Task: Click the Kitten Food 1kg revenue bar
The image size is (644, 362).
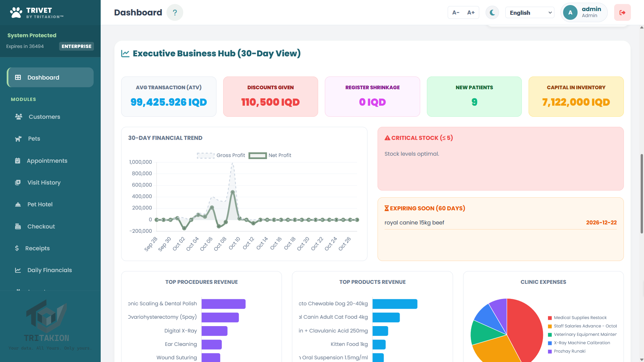Action: (x=379, y=345)
